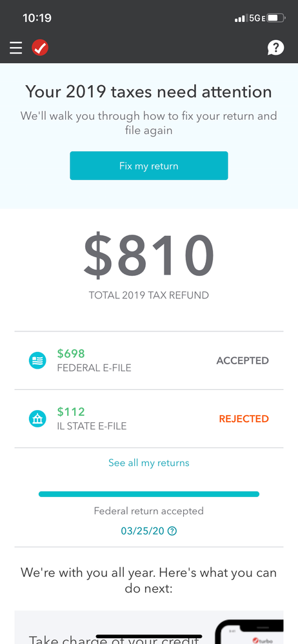
Task: Tap the REJECTED status label
Action: point(244,419)
